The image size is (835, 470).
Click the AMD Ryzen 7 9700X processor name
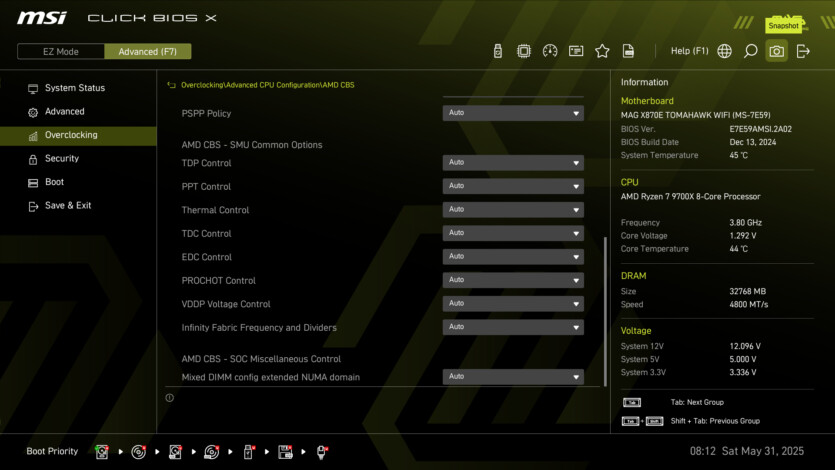[x=690, y=196]
